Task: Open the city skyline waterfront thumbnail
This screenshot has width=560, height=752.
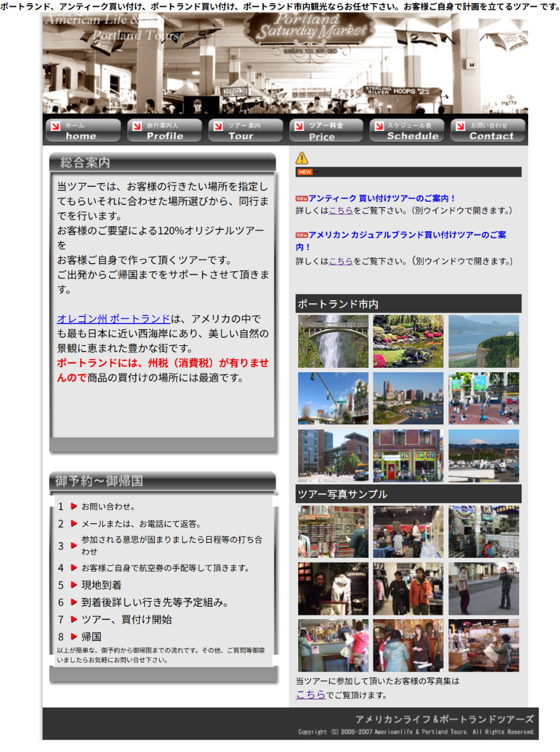Action: (408, 399)
